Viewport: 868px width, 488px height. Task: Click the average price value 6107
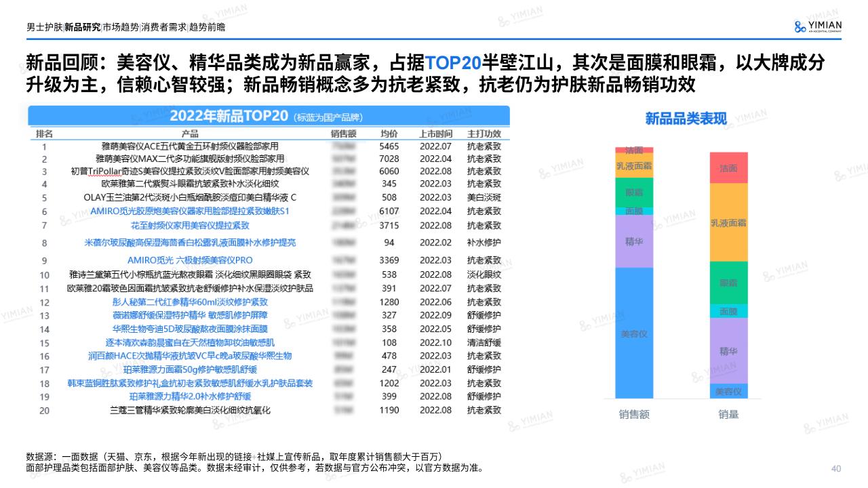pyautogui.click(x=389, y=211)
